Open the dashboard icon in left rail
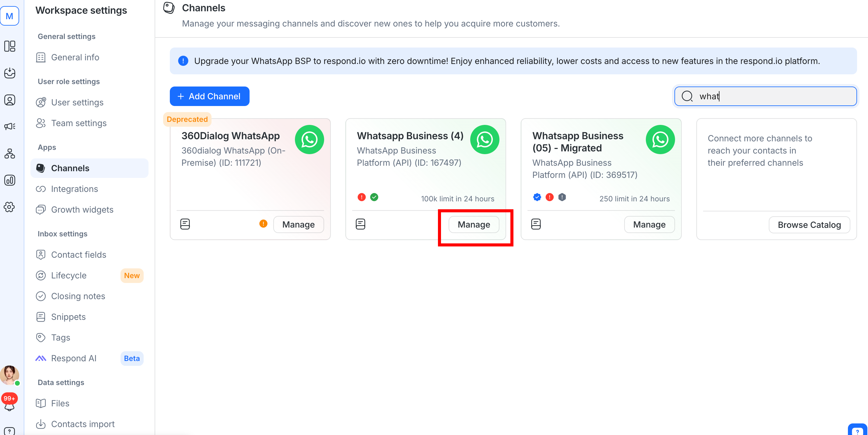 9,46
